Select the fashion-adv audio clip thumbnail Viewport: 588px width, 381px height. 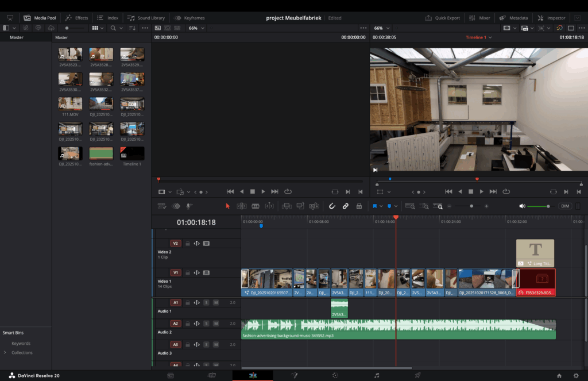tap(101, 153)
